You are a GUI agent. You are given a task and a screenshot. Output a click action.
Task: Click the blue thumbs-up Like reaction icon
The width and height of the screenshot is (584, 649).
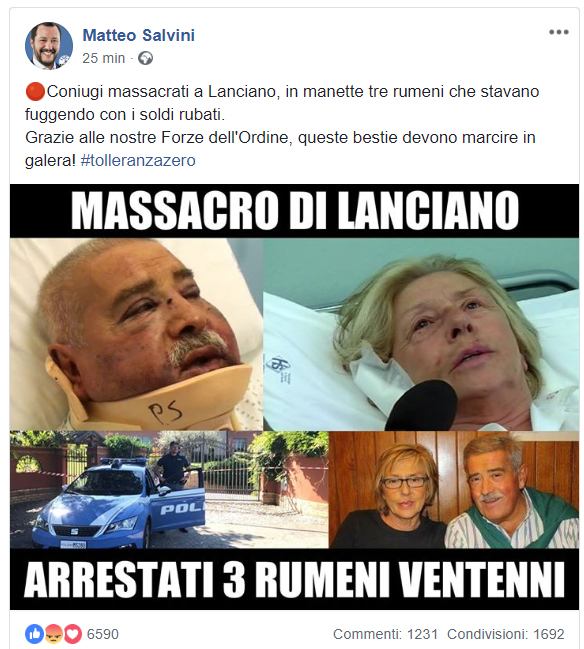[34, 634]
